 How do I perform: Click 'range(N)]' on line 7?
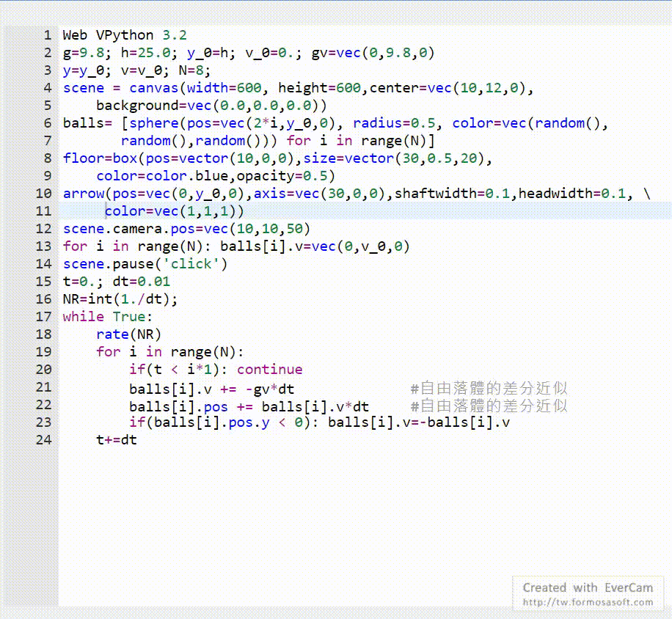point(398,141)
